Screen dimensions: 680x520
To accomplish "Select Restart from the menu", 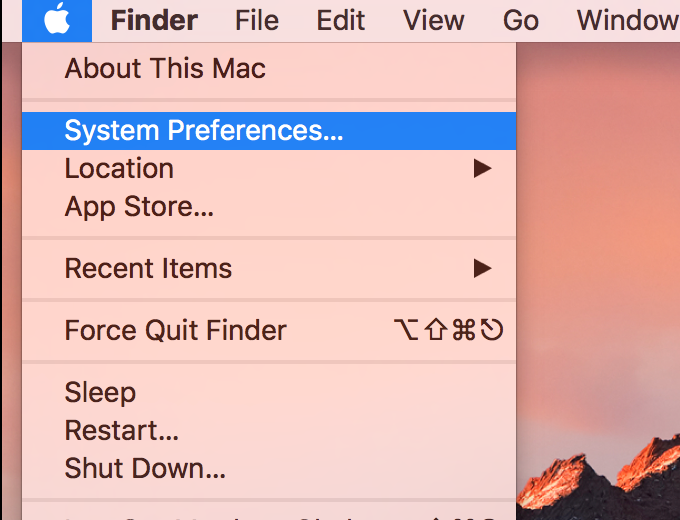I will (122, 431).
